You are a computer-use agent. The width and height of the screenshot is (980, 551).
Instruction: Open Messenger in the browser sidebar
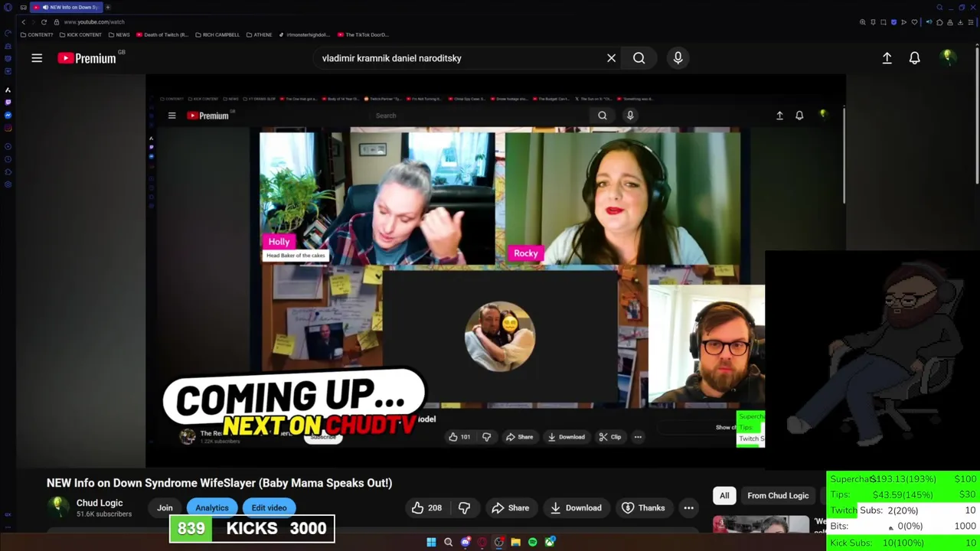8,115
